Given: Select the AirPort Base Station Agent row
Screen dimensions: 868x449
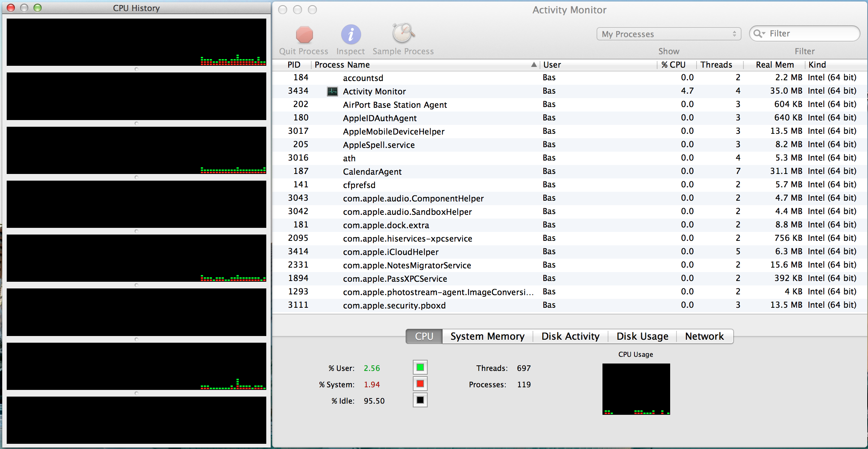Looking at the screenshot, I should click(x=570, y=104).
